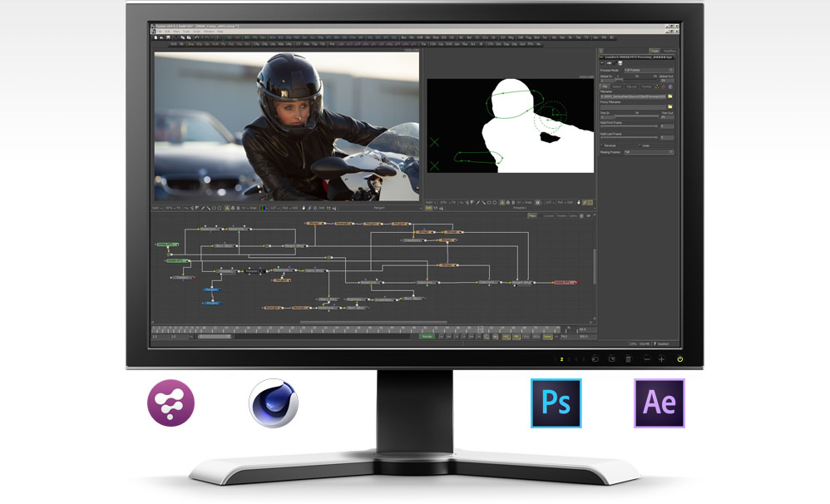Select the File tab in Loader settings
The width and height of the screenshot is (830, 504).
pos(605,86)
